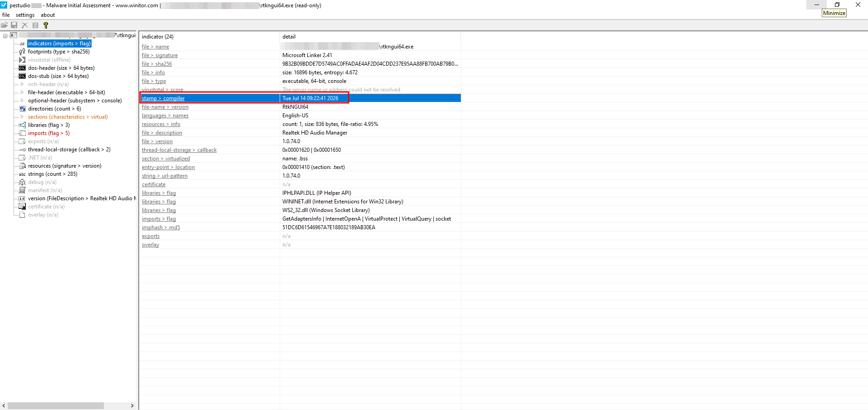Screen dimensions: 868x410
Task: Click the thread-local-storage key icon
Action: [x=22, y=150]
